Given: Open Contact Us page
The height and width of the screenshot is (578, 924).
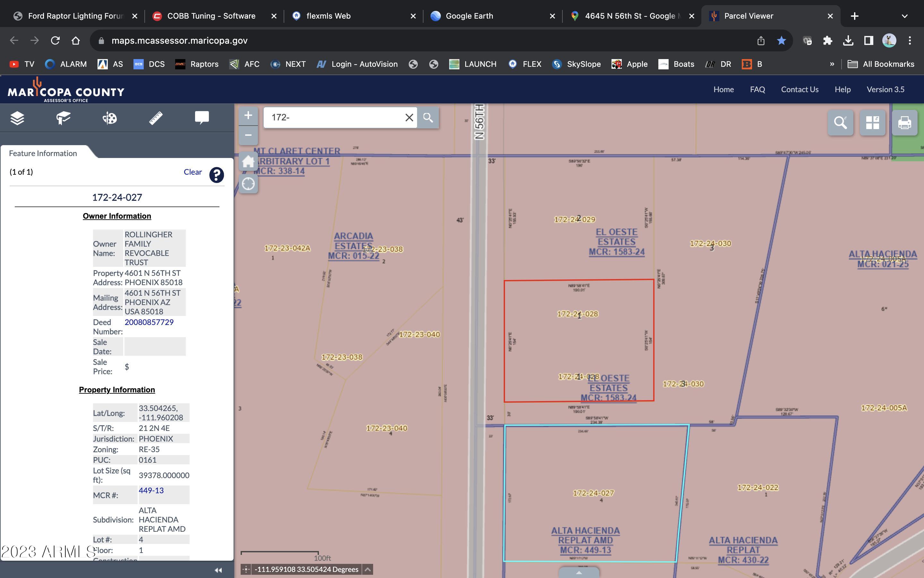Looking at the screenshot, I should tap(800, 90).
